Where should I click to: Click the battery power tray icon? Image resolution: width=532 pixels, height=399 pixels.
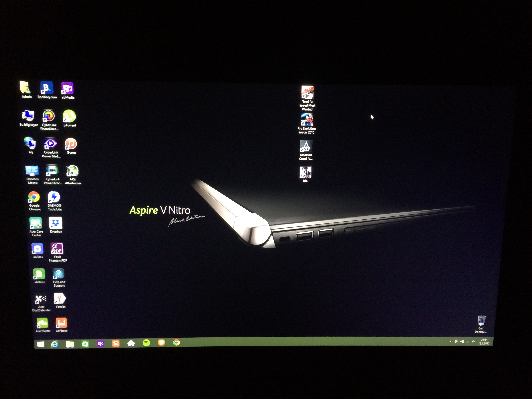(462, 341)
